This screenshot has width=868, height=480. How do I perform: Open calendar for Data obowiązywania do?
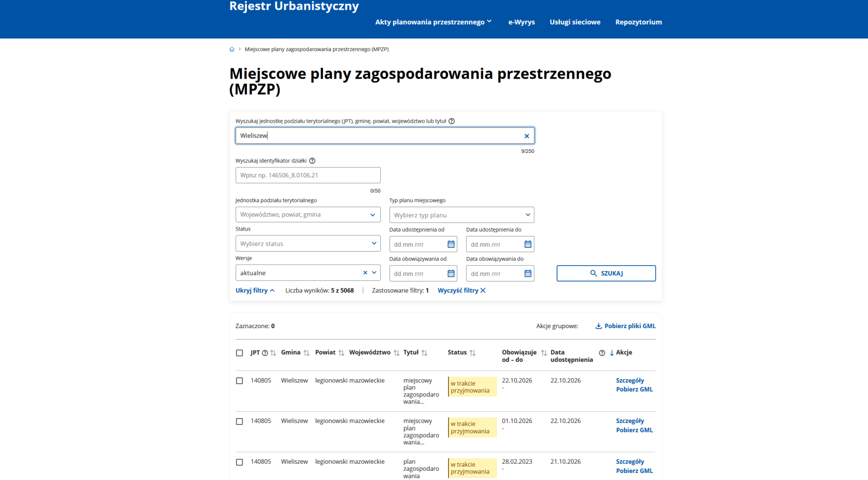[x=528, y=274]
